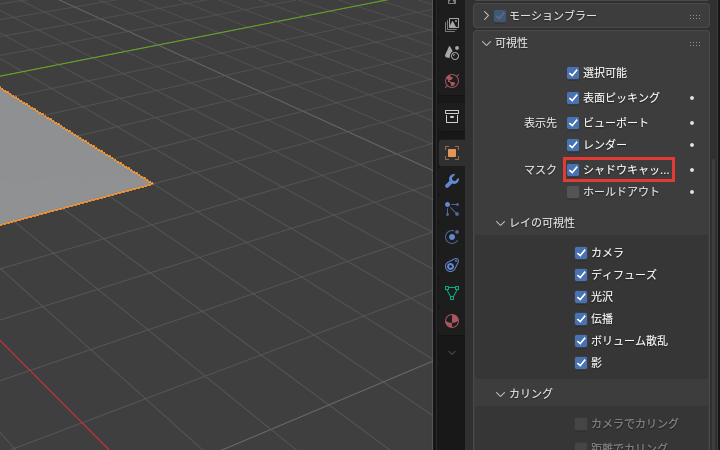Image resolution: width=720 pixels, height=450 pixels.
Task: Open the Object properties tab
Action: coord(452,153)
